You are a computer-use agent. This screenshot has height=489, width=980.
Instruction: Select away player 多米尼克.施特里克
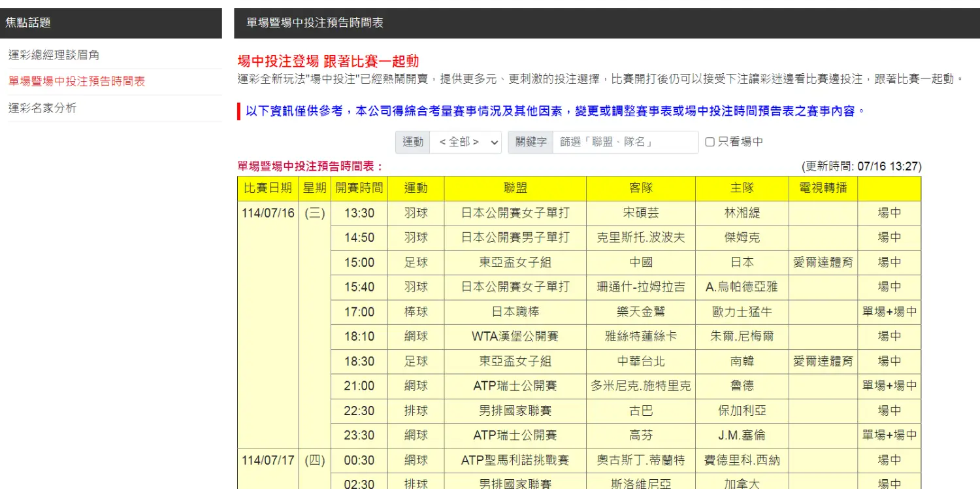coord(641,386)
